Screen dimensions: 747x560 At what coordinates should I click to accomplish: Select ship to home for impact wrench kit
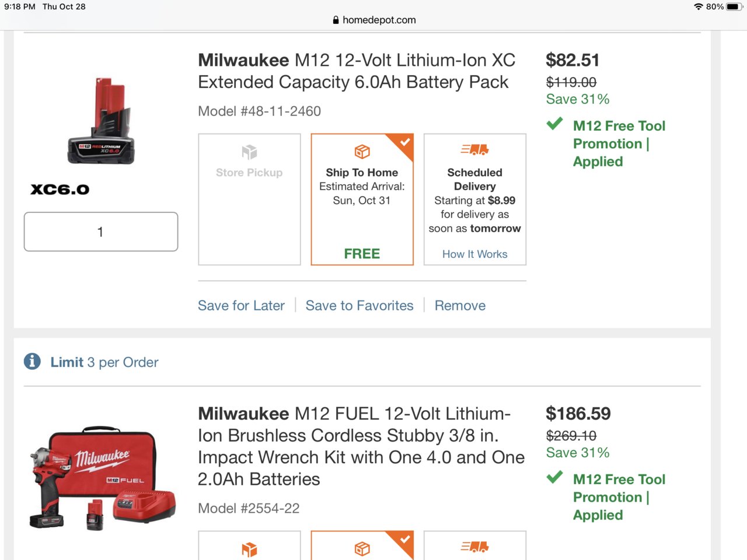pos(362,545)
